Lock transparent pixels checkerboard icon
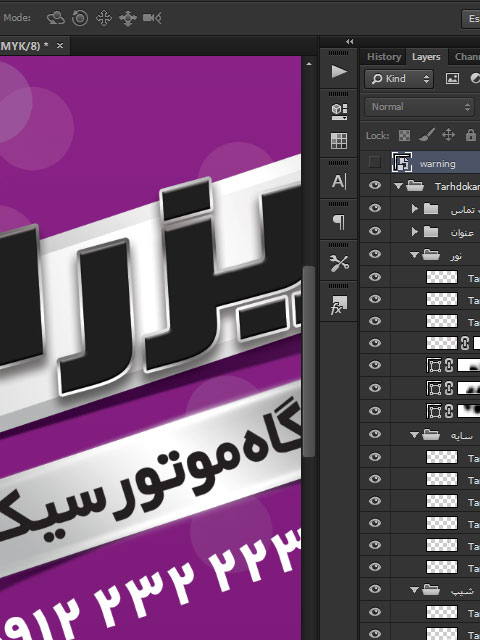 pyautogui.click(x=404, y=135)
